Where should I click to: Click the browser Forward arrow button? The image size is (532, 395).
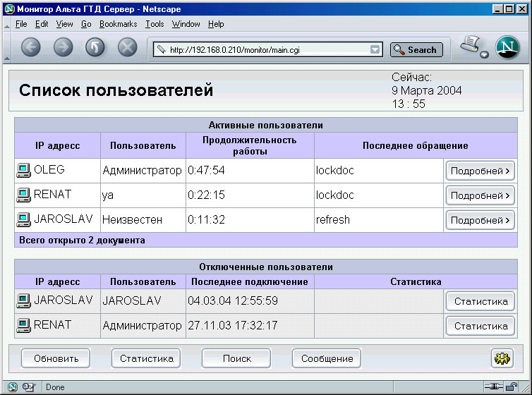click(x=64, y=48)
